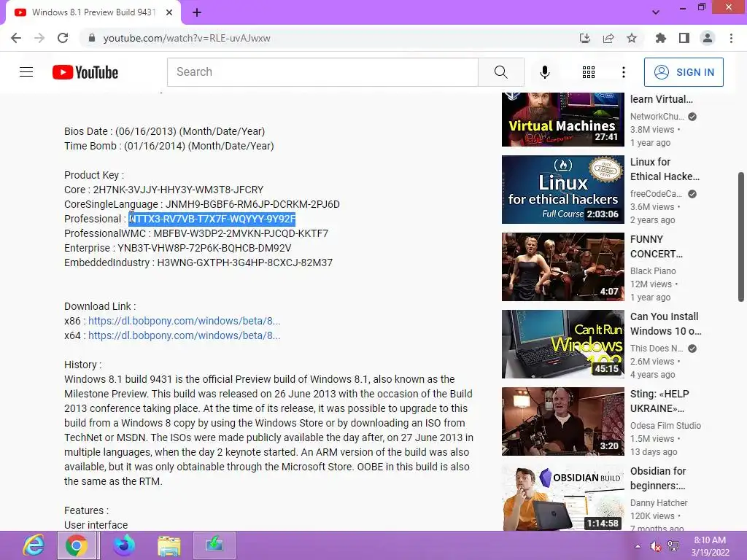Open the Sting HELP UKRAINE thumbnail

click(562, 421)
